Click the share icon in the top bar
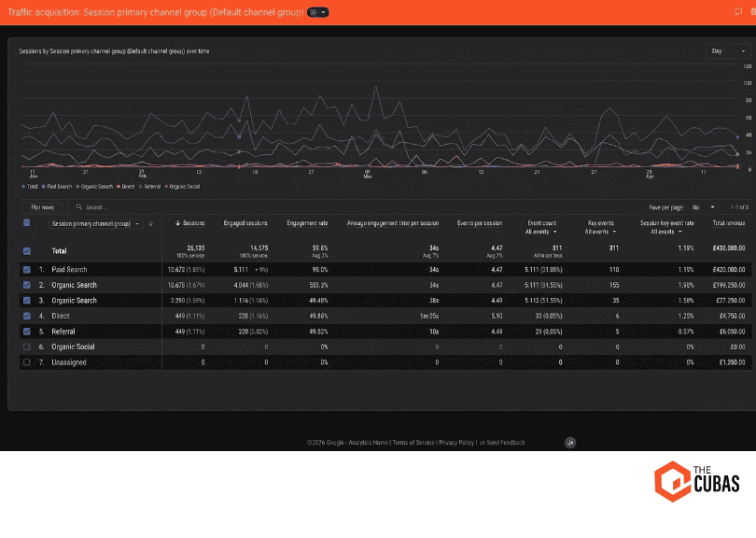 [x=752, y=10]
